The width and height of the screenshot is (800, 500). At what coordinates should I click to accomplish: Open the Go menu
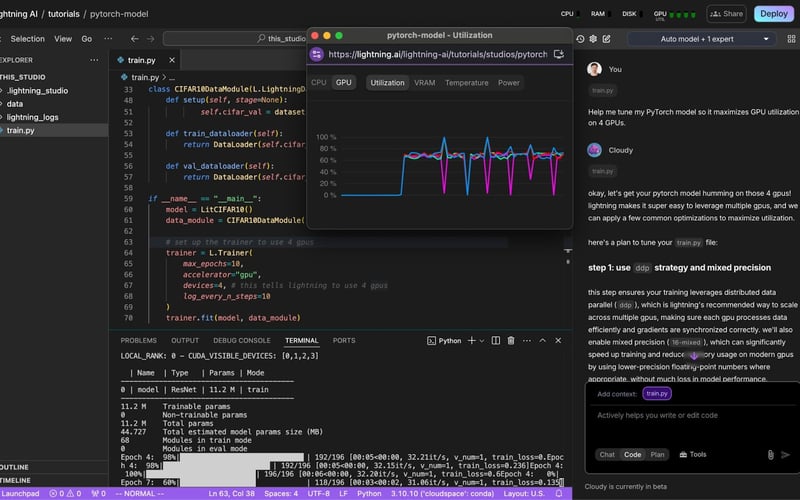click(87, 39)
